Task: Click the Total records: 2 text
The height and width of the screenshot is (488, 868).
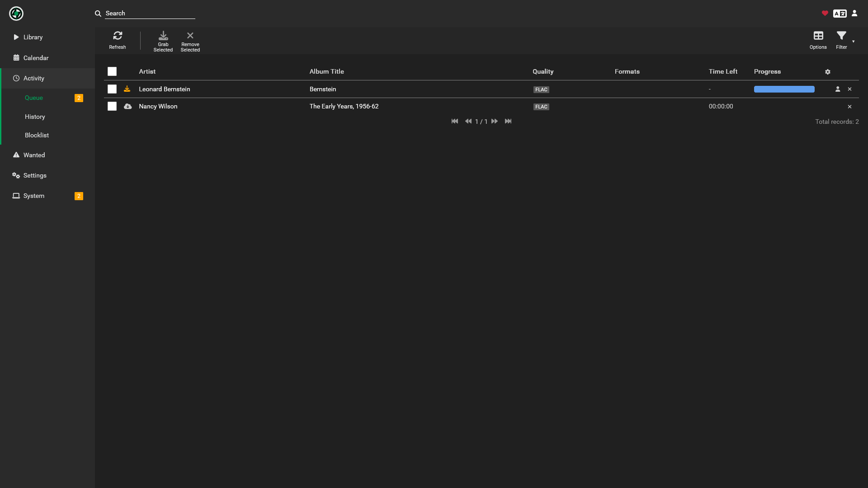Action: point(837,122)
